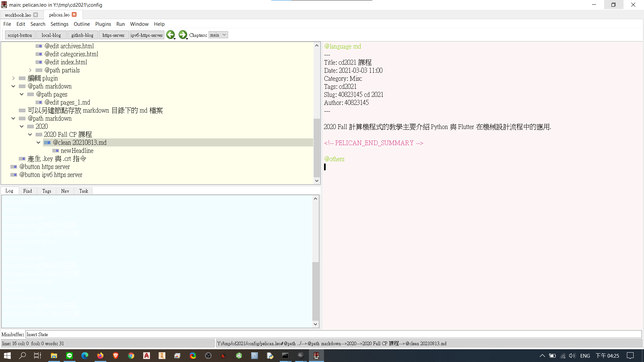Open the Chapters main dropdown

pos(218,35)
